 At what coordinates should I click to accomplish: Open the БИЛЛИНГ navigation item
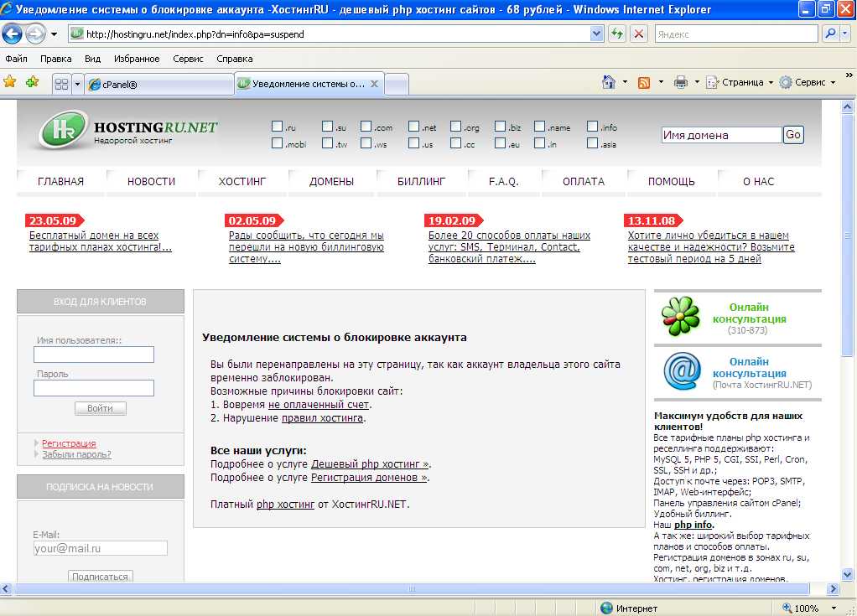422,181
